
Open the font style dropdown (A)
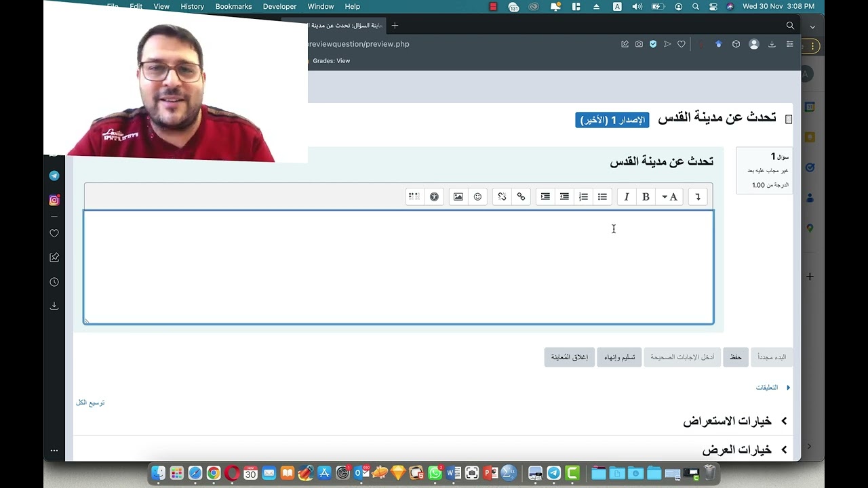[x=669, y=197]
